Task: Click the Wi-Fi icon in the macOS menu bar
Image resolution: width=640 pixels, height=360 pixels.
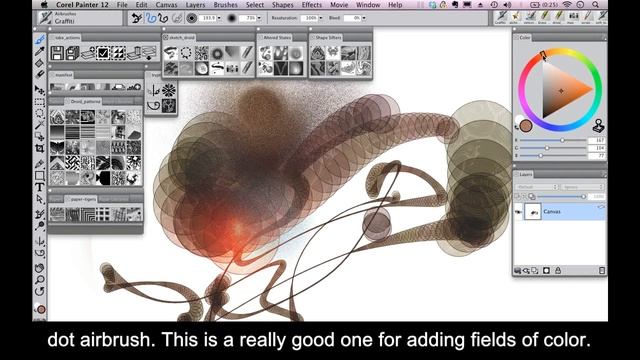Action: (x=567, y=5)
